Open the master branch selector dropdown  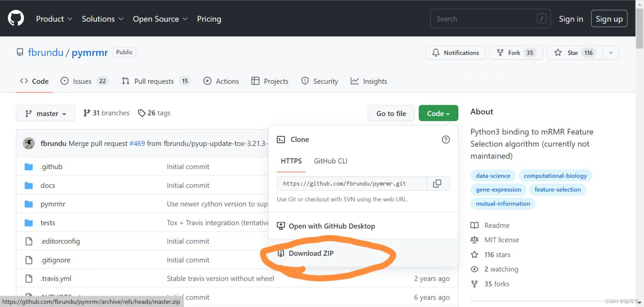pos(45,113)
